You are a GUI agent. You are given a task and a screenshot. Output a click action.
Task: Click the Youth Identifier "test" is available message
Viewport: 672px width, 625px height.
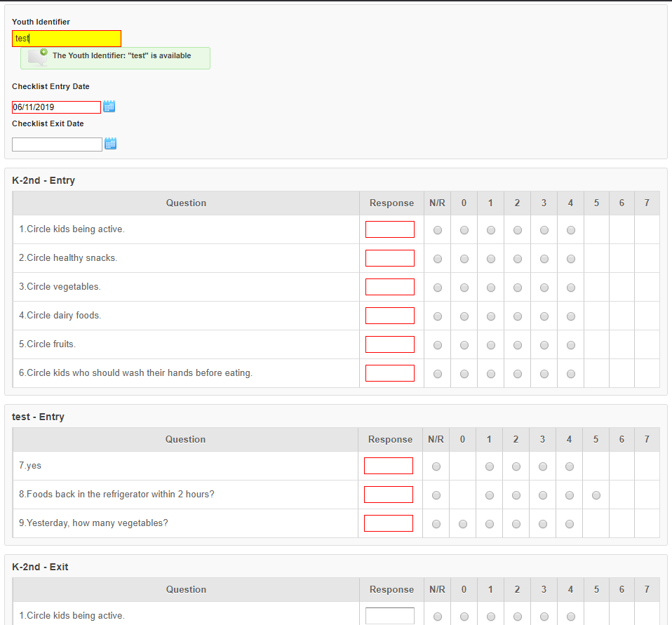pyautogui.click(x=115, y=58)
